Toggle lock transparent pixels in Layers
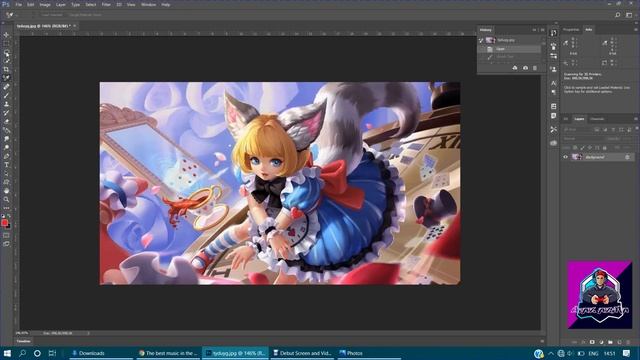 pos(575,147)
